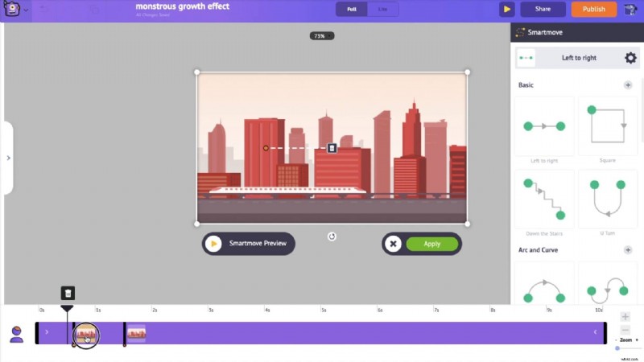Click the left arrow at timeline track start
This screenshot has width=644, height=362.
tap(47, 332)
